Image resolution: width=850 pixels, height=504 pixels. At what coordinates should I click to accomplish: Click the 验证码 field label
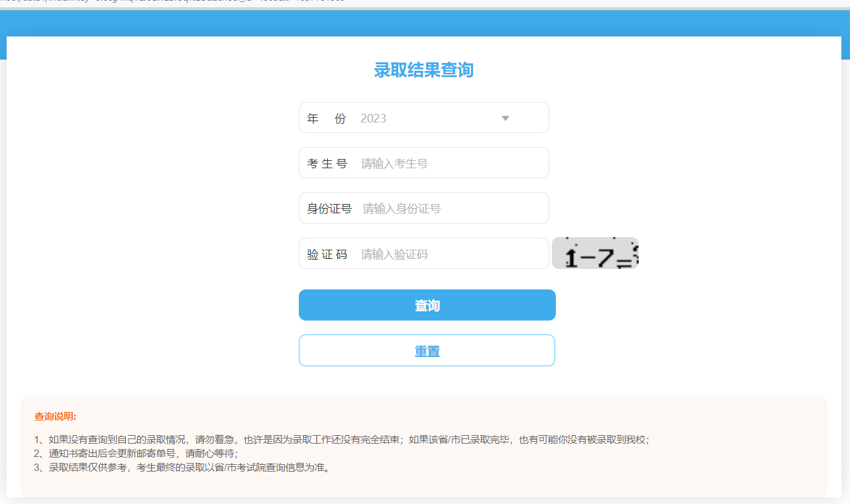327,254
